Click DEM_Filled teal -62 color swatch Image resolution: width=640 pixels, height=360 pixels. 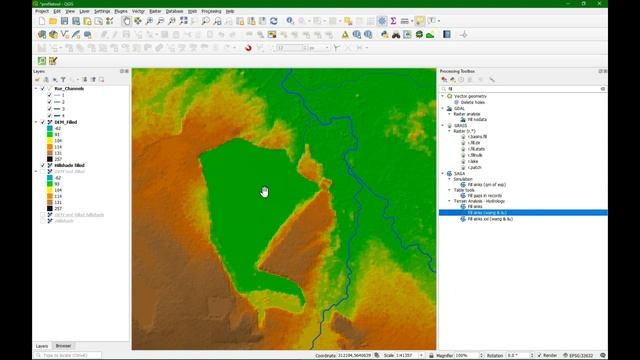point(50,129)
